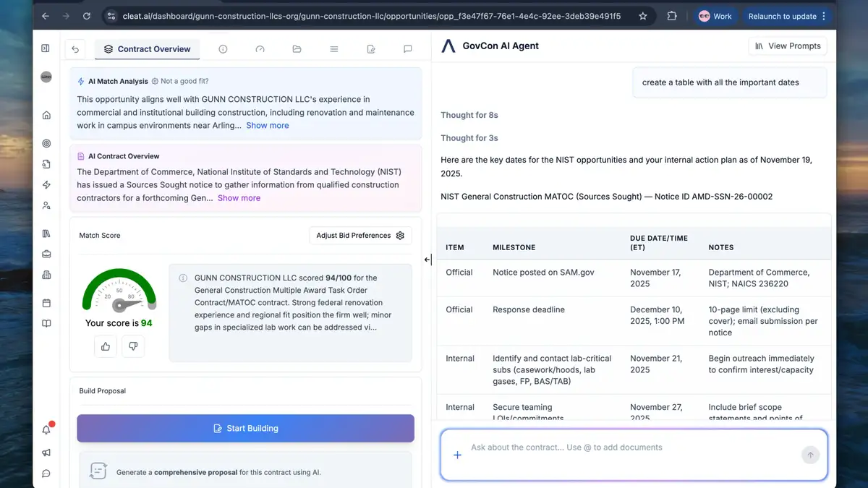The width and height of the screenshot is (868, 488).
Task: Reload the page in browser
Action: [87, 16]
